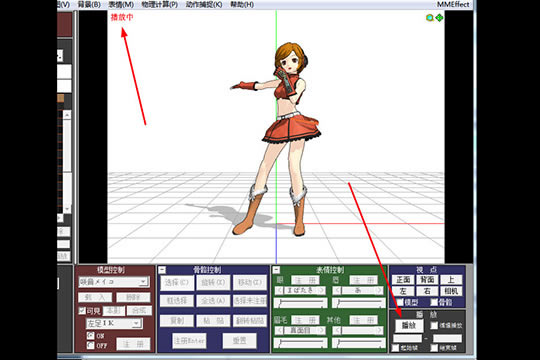Collapse the expression control (表情控制) panel
540x360 pixels.
pos(277,270)
